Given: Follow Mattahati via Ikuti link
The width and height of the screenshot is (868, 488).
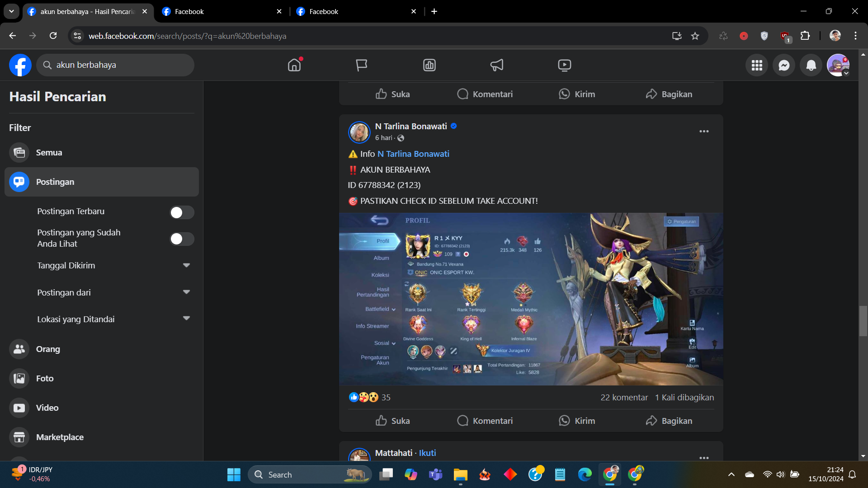Looking at the screenshot, I should (427, 453).
